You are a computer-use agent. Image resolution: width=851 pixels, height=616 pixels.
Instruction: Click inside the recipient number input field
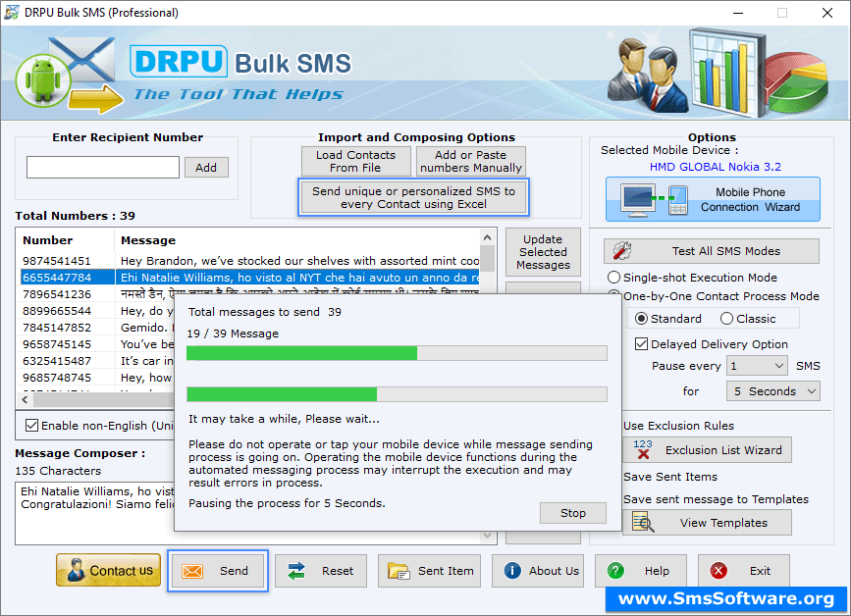[103, 167]
